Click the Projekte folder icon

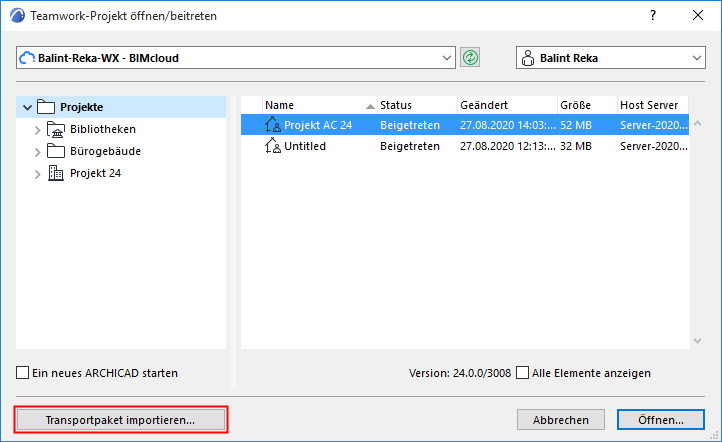(x=46, y=107)
